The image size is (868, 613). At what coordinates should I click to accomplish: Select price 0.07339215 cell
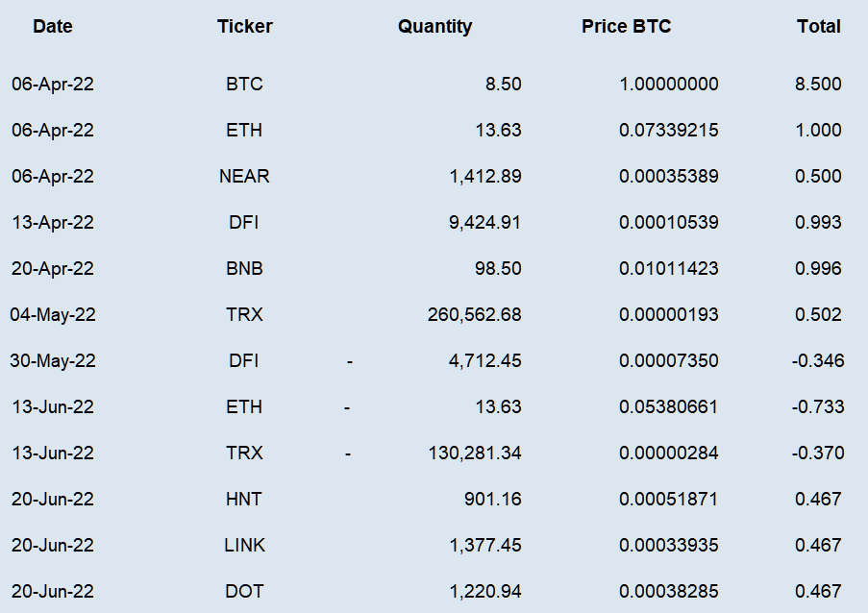669,130
